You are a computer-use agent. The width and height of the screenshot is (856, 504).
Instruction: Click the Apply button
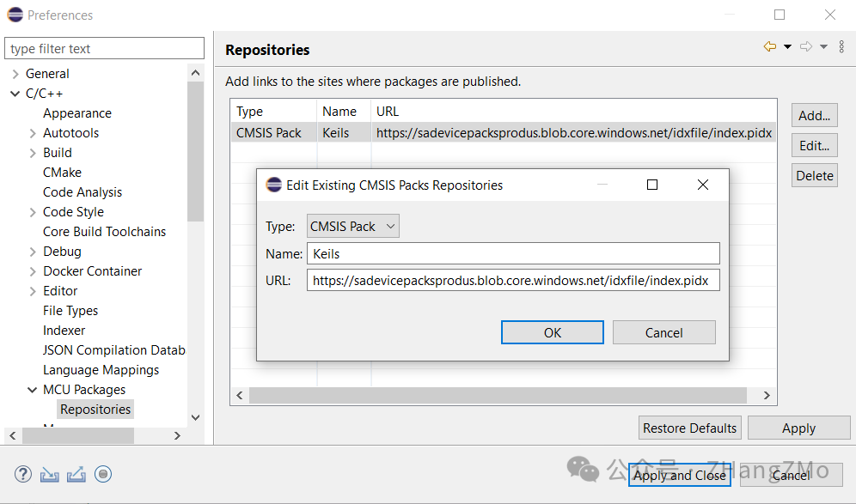(x=798, y=428)
